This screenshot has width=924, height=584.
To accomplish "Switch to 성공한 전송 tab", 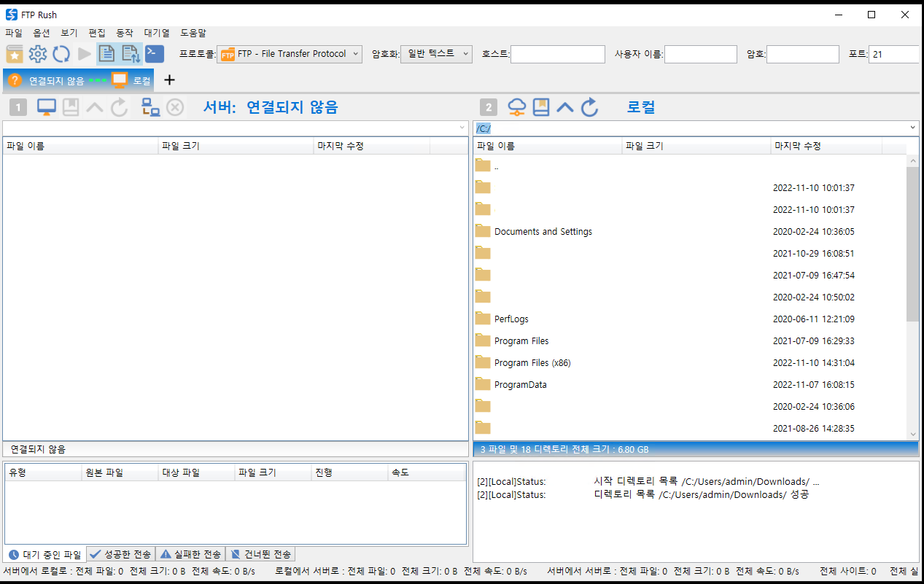I will click(120, 554).
